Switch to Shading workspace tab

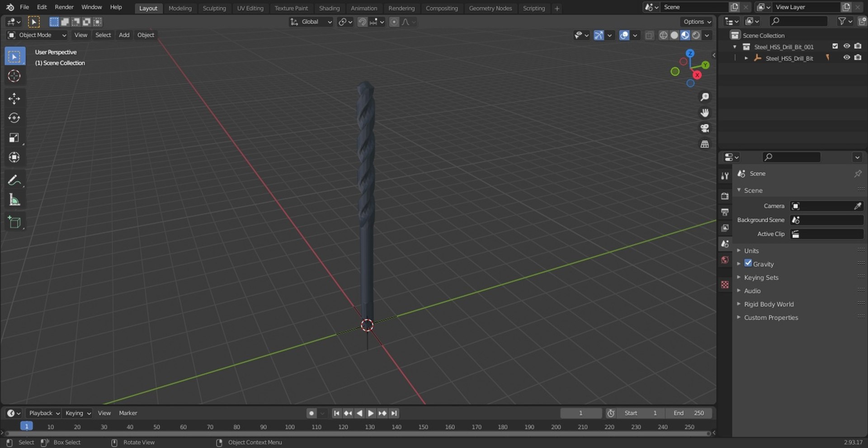point(329,8)
